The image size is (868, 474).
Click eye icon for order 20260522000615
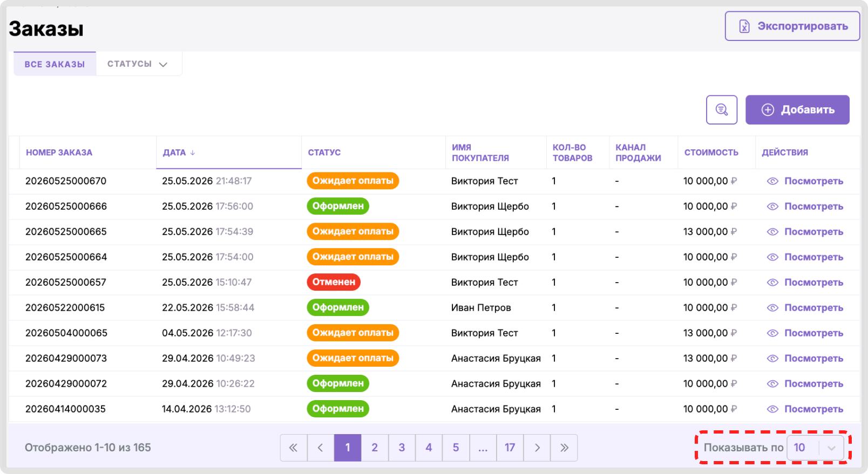772,308
